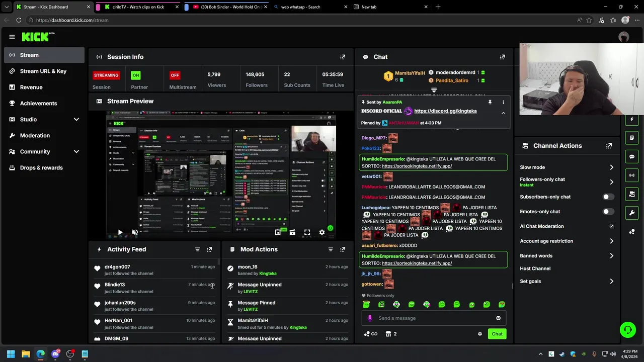The image size is (644, 362).
Task: Click the wrench sidebar shortcut
Action: tap(632, 213)
